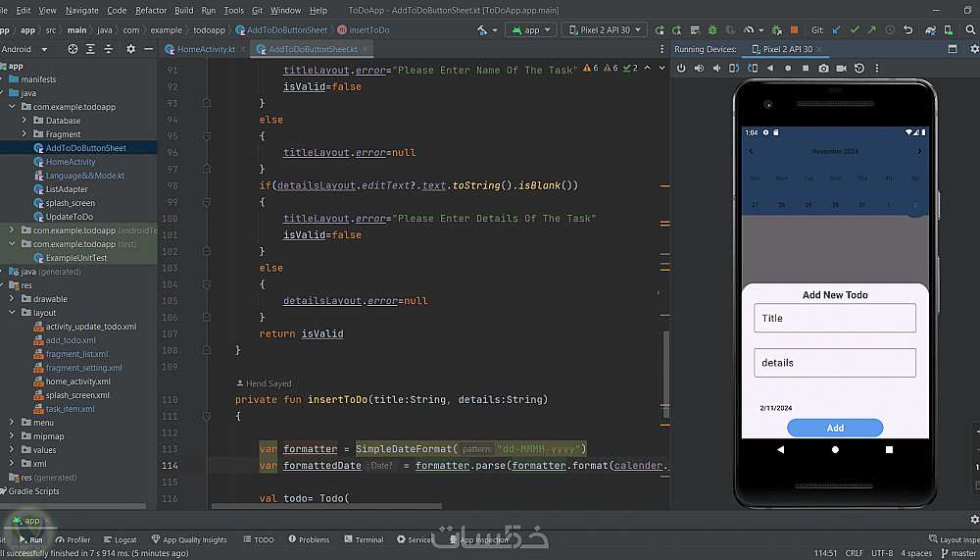
Task: Click the Title input field in emulator
Action: click(x=835, y=318)
